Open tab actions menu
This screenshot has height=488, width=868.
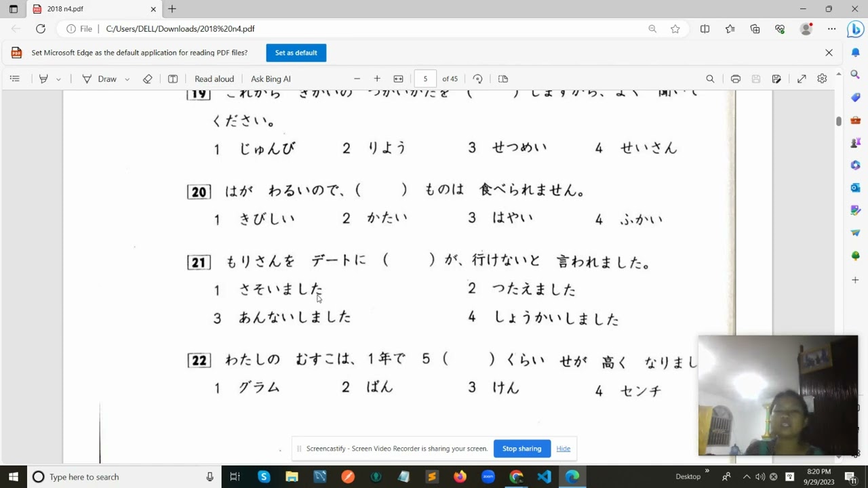pos(14,9)
